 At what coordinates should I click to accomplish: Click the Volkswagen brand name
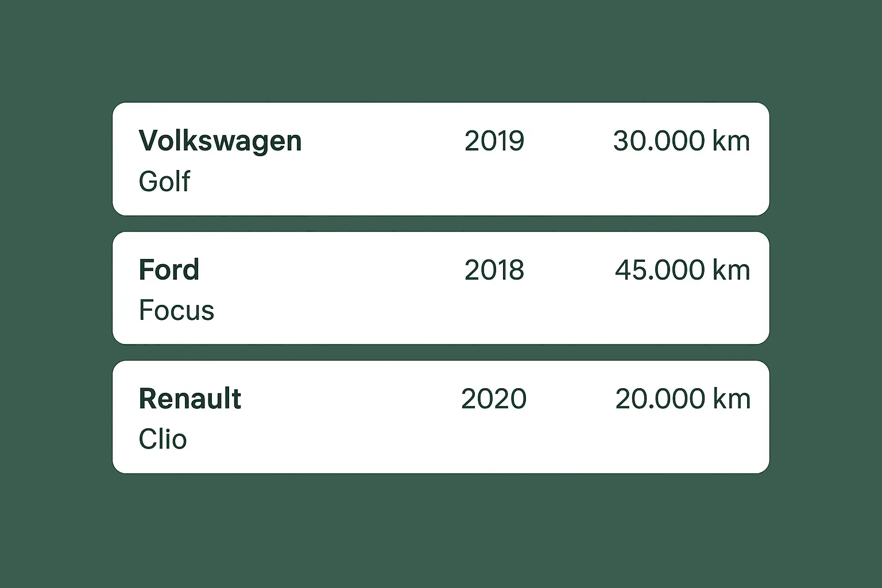pos(220,141)
